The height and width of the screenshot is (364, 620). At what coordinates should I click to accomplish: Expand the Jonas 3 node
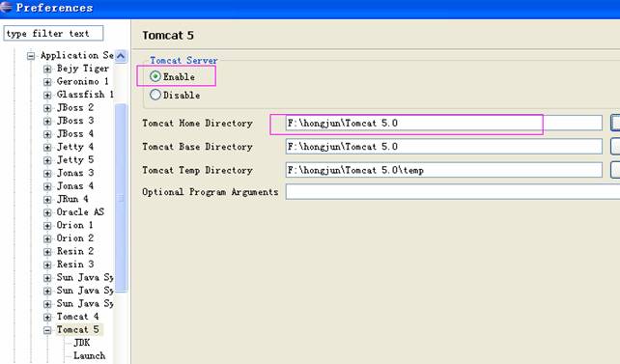coord(47,173)
